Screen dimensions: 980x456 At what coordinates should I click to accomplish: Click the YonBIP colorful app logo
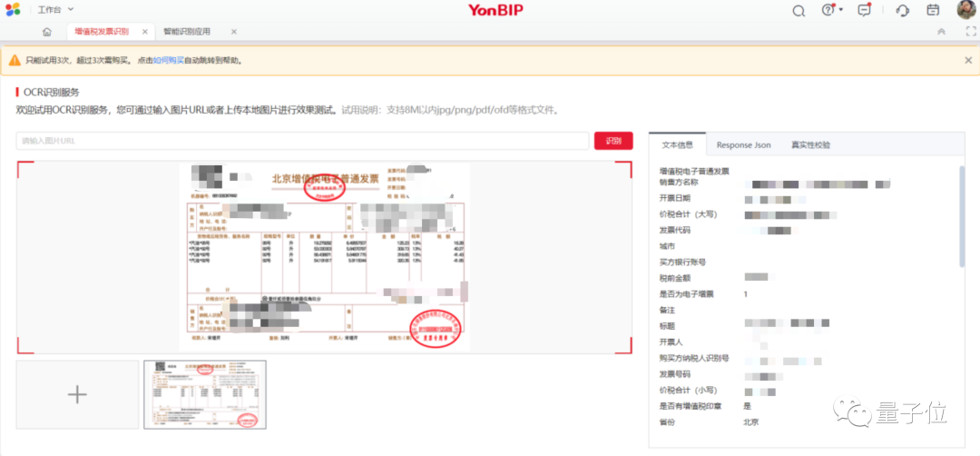pyautogui.click(x=13, y=9)
